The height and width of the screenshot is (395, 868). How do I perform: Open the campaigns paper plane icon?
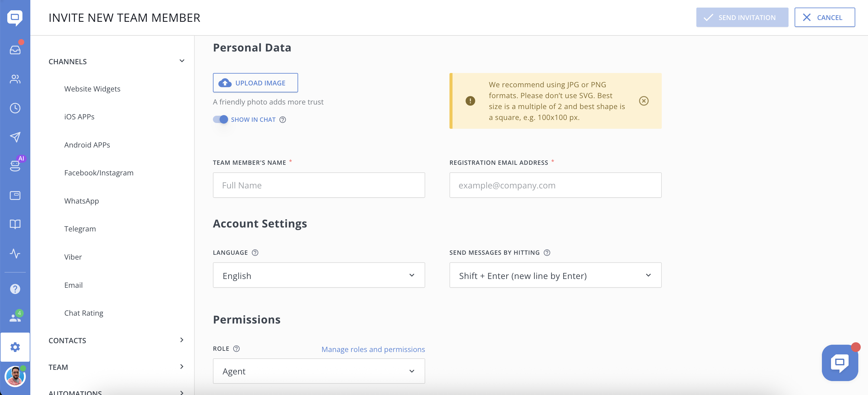(x=15, y=137)
